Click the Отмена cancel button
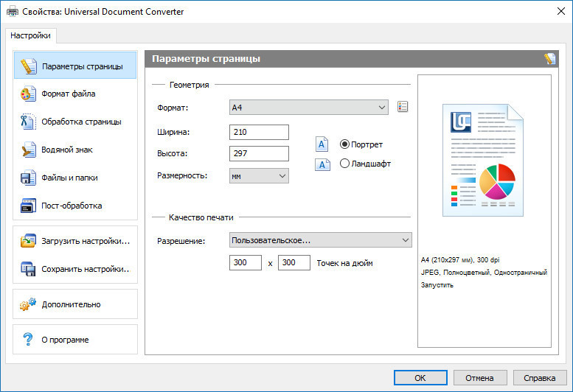Screen dimensions: 573x392 480,378
